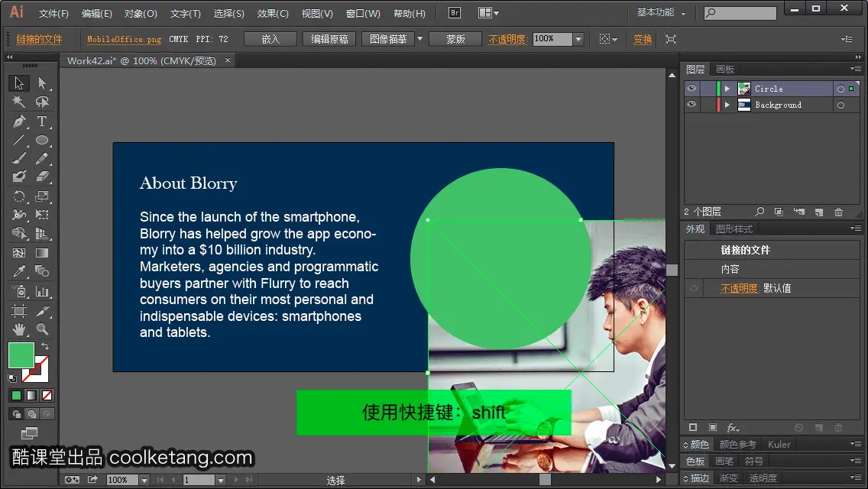
Task: Select the Selection (black arrow) tool
Action: (x=19, y=83)
